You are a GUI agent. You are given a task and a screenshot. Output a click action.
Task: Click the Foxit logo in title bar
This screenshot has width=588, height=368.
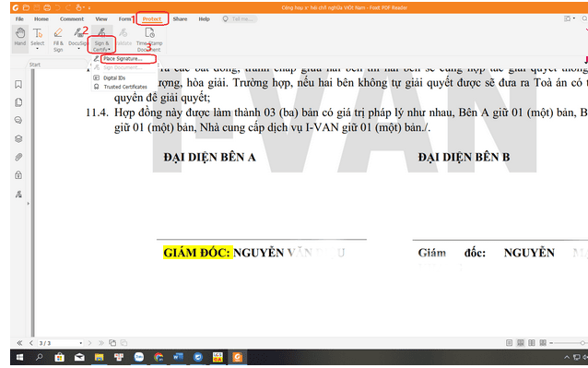tap(16, 7)
